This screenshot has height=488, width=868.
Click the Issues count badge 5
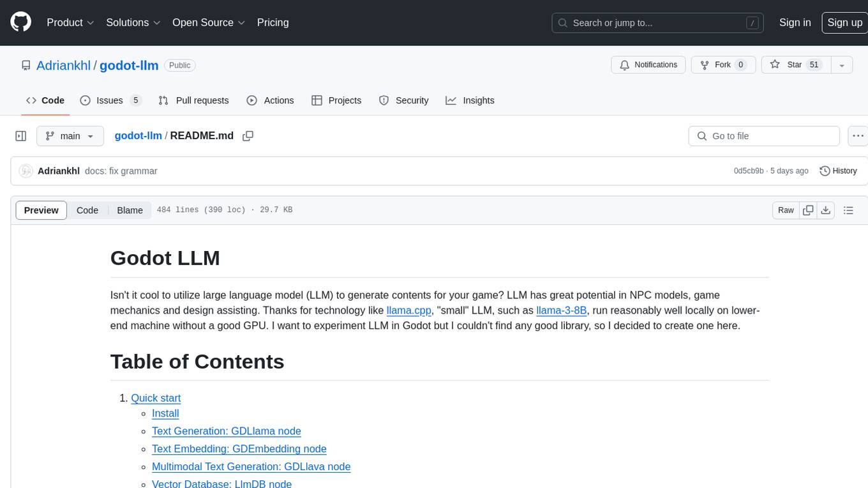(135, 100)
